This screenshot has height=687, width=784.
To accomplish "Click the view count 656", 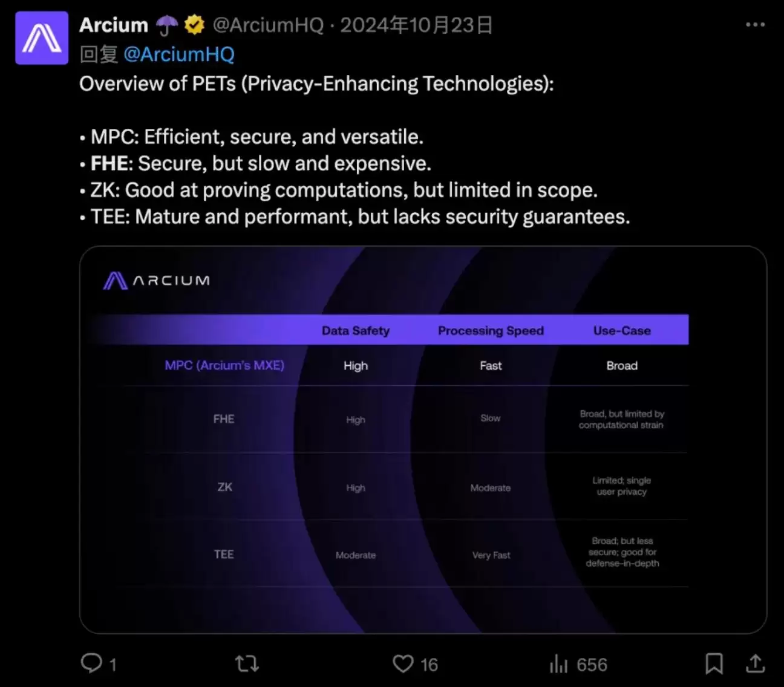I will [x=592, y=665].
